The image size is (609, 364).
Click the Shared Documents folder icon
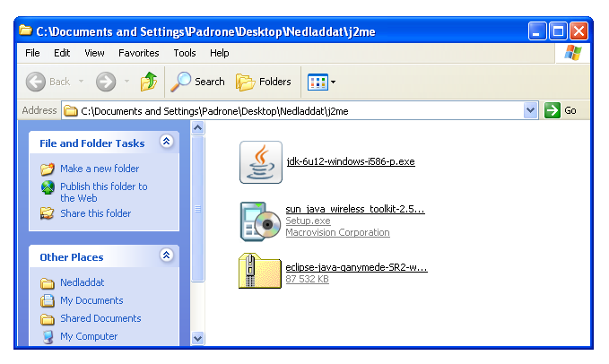pyautogui.click(x=48, y=319)
